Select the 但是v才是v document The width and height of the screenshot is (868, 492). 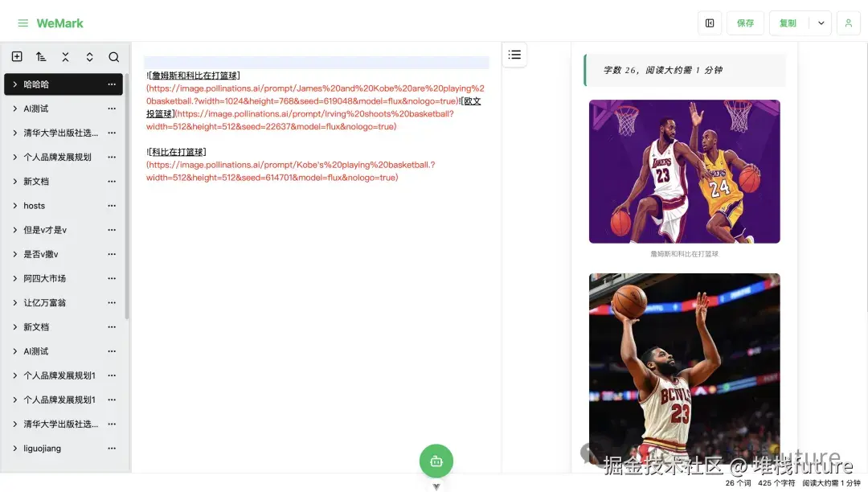63,230
